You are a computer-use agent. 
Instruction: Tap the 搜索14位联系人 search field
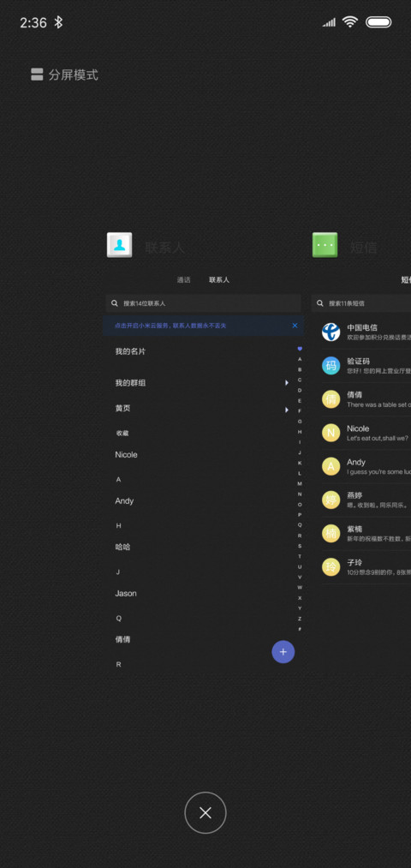[203, 303]
